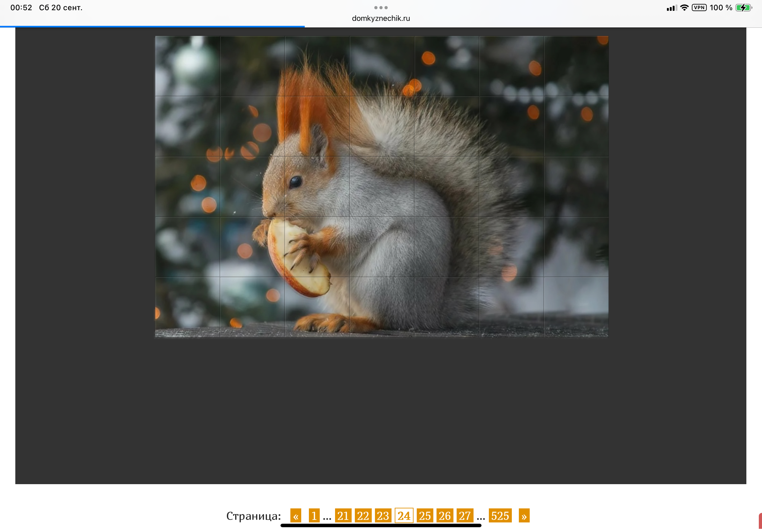Tap the Wi-Fi status icon
Viewport: 762px width, 532px height.
click(x=684, y=8)
